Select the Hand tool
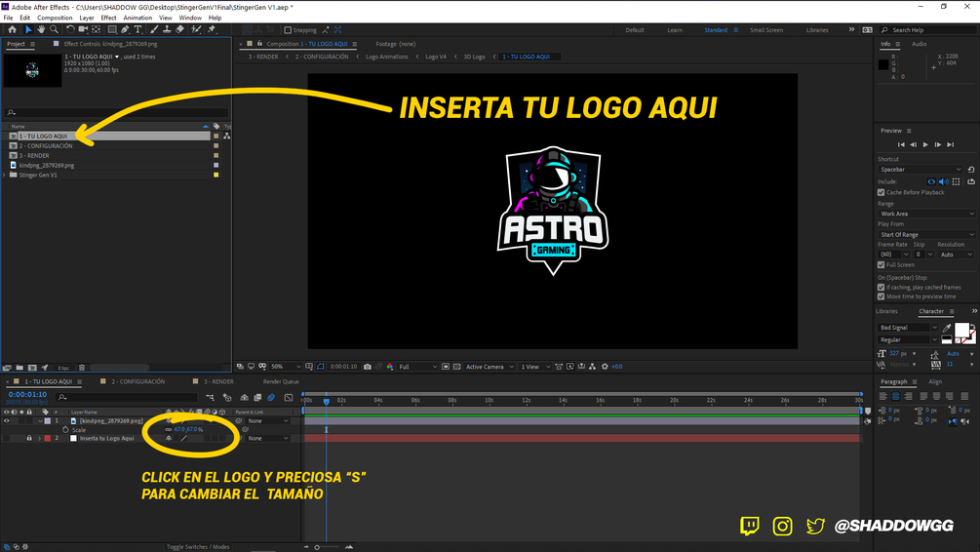Viewport: 980px width, 552px height. point(41,29)
